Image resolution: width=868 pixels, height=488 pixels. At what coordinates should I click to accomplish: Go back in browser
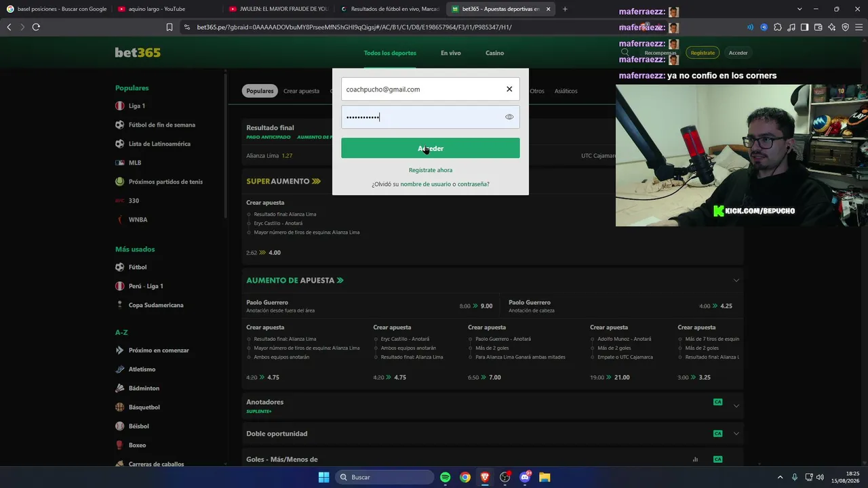(9, 27)
